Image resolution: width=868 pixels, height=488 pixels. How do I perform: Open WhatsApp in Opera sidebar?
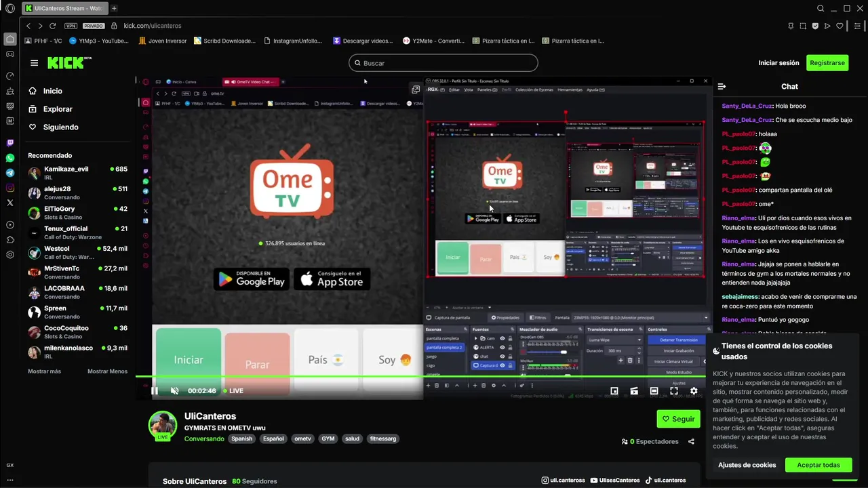click(10, 158)
